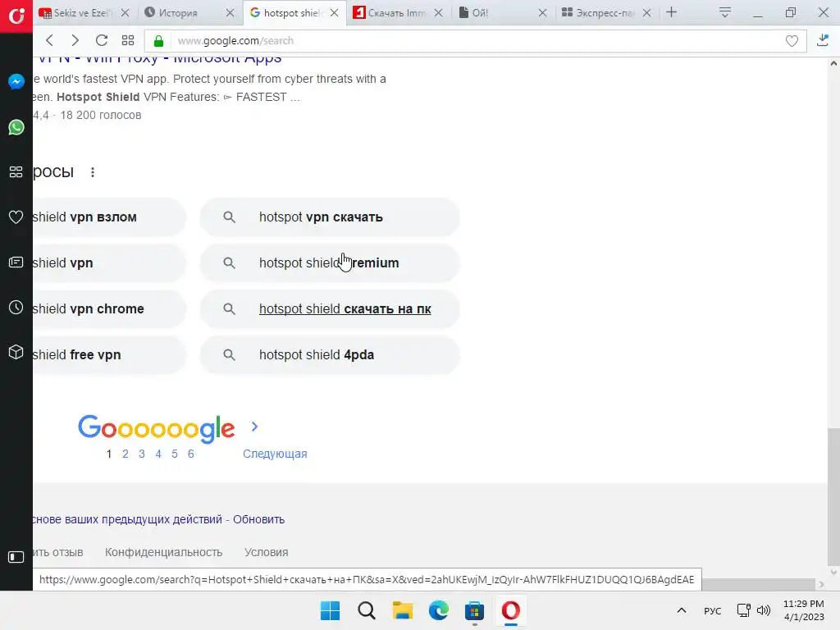Open the tab menu icon
840x630 pixels.
point(725,12)
